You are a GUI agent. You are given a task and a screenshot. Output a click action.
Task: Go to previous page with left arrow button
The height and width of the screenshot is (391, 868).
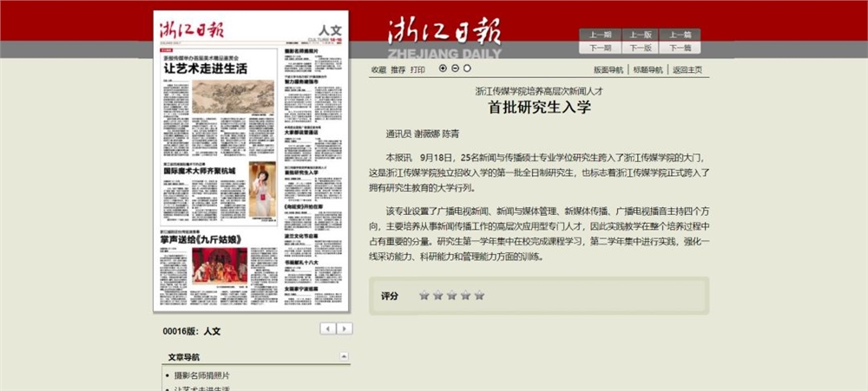(x=328, y=329)
